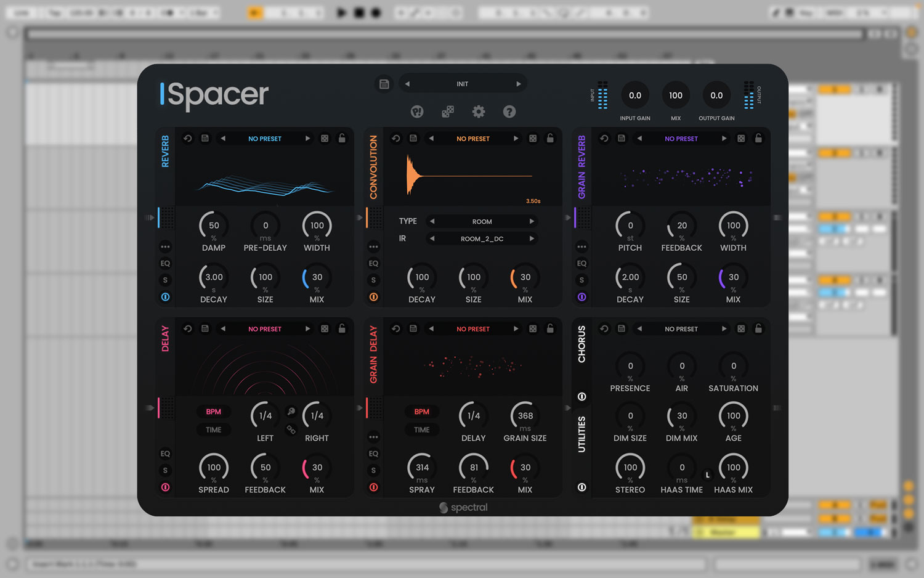Select previous IR before ROOM_2_DC
This screenshot has height=578, width=924.
[x=432, y=238]
